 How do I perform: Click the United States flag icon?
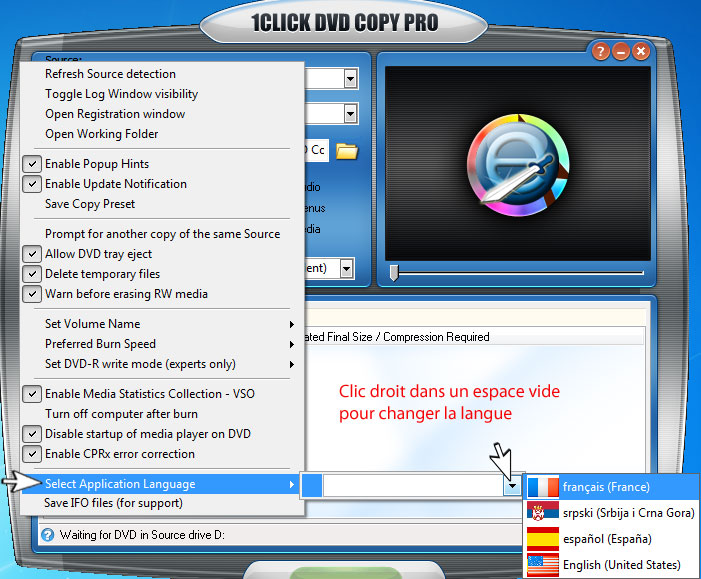pos(543,565)
